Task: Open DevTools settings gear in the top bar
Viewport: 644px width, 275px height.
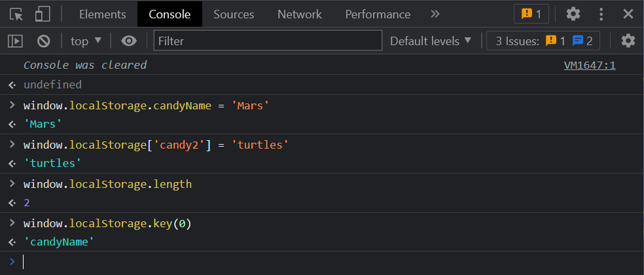Action: [x=573, y=14]
